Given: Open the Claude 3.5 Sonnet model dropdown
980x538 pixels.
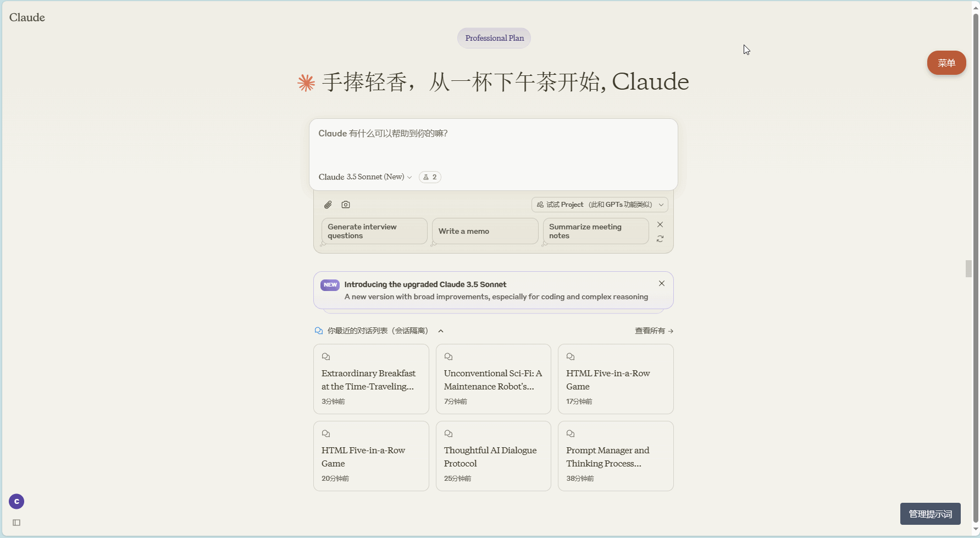Looking at the screenshot, I should [x=364, y=177].
